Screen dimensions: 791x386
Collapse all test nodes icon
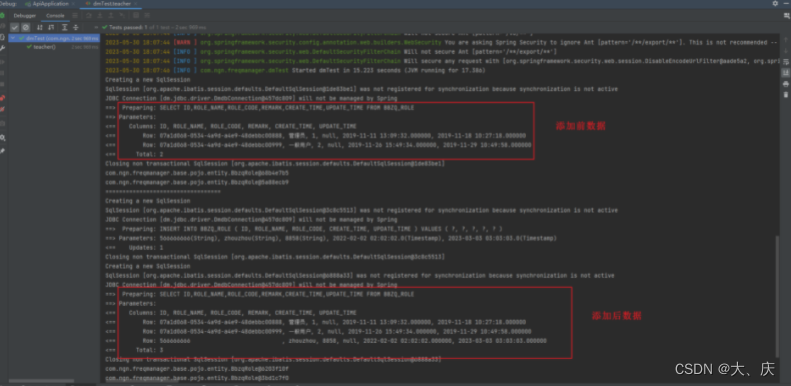(x=76, y=27)
